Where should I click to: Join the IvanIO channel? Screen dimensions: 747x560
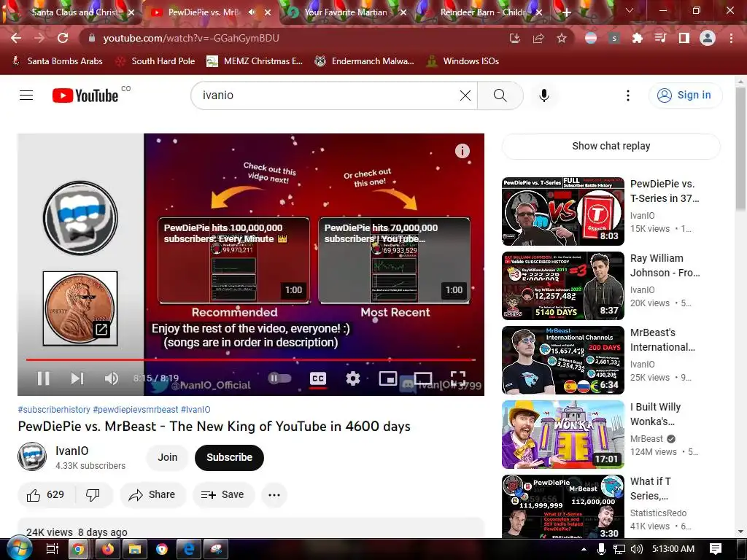pos(167,457)
